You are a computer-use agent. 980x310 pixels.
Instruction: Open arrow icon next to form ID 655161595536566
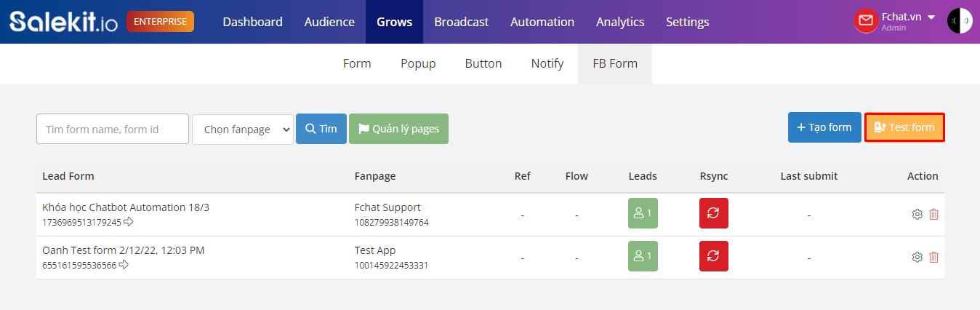coord(124,265)
